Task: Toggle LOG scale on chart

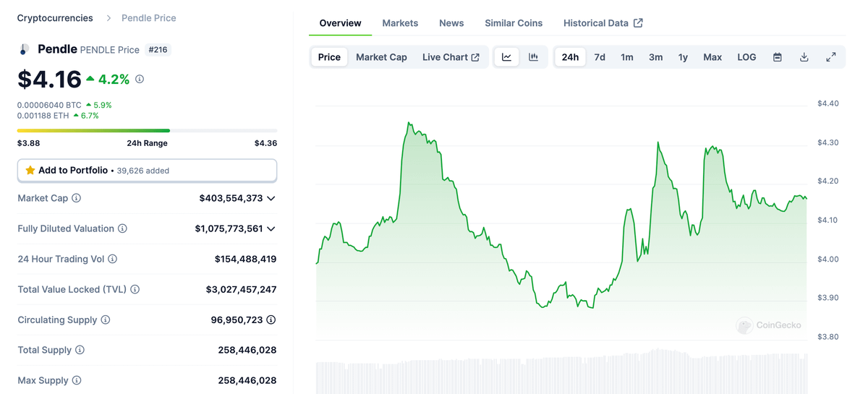Action: pos(746,57)
